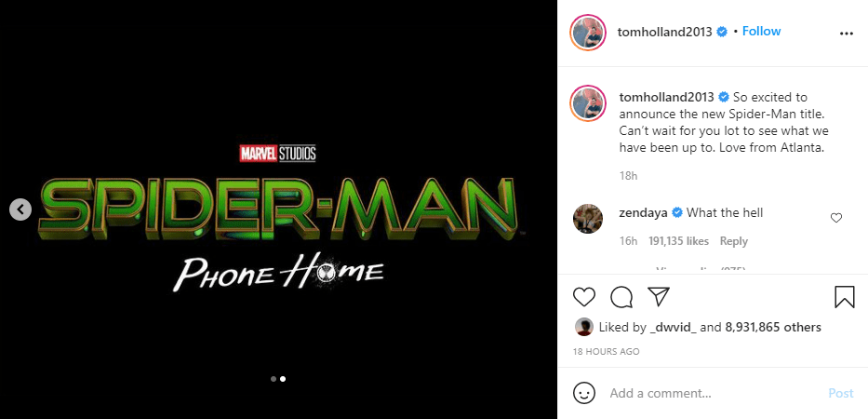Go to previous image with left arrow
868x419 pixels.
click(20, 209)
